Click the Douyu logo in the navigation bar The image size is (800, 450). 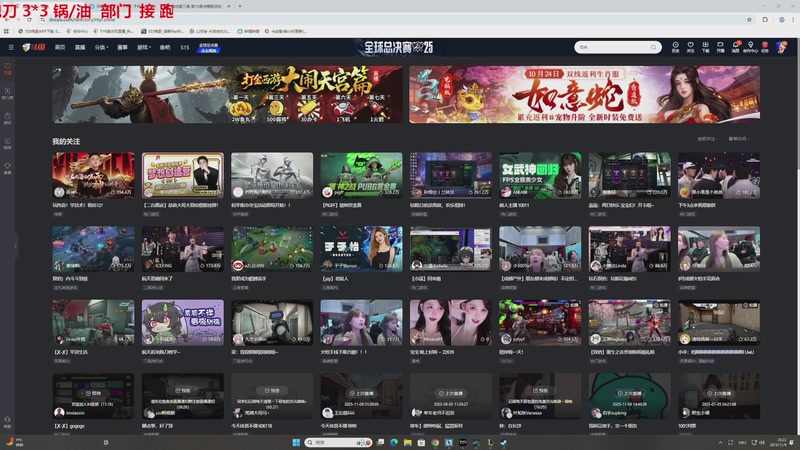pos(34,47)
